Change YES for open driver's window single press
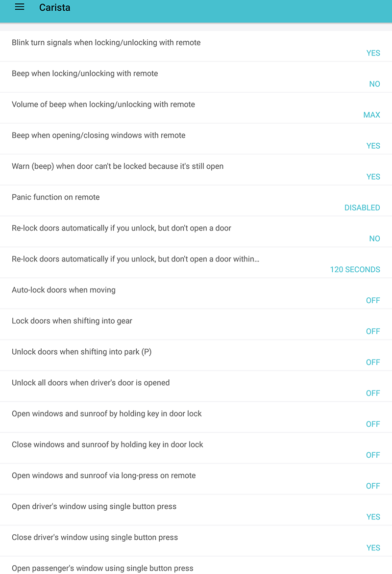 pyautogui.click(x=373, y=517)
